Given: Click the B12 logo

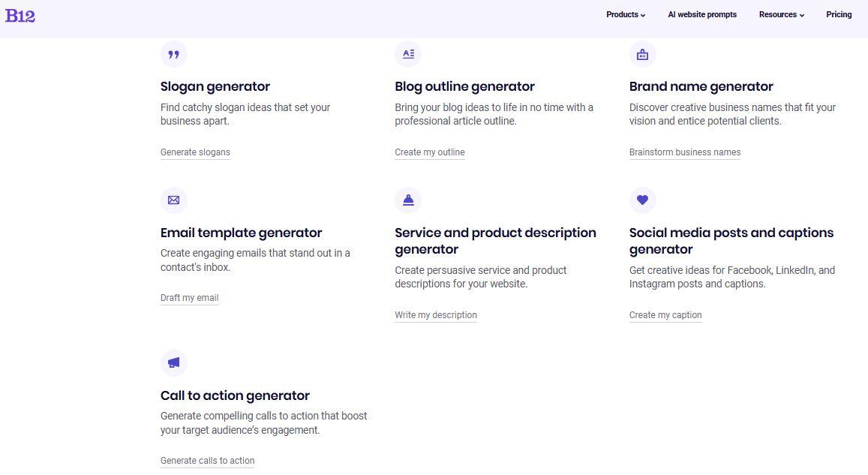Looking at the screenshot, I should [20, 16].
